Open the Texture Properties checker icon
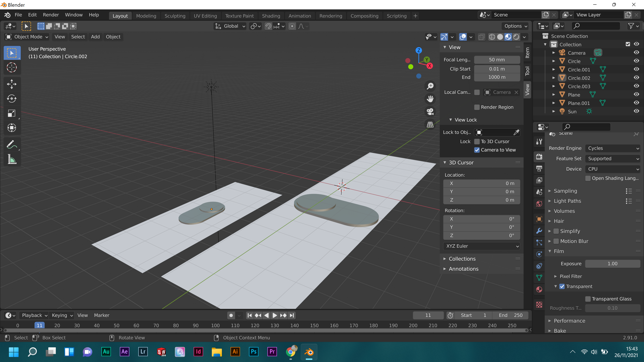 [x=539, y=305]
